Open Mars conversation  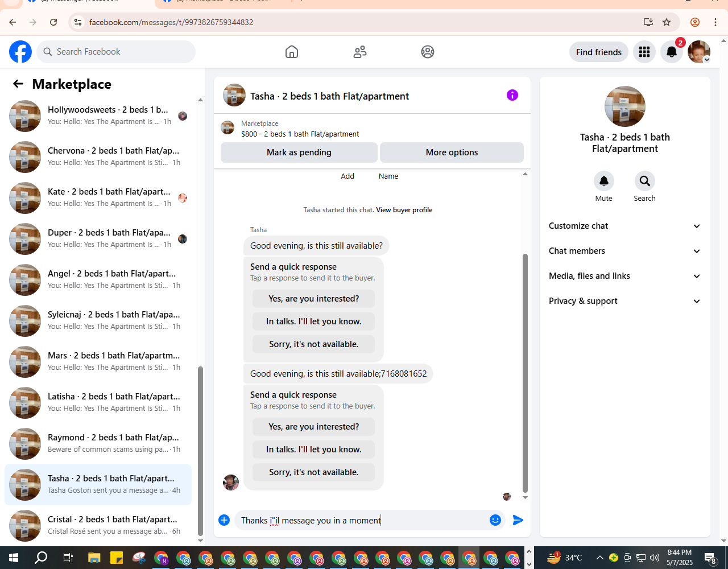(x=98, y=362)
